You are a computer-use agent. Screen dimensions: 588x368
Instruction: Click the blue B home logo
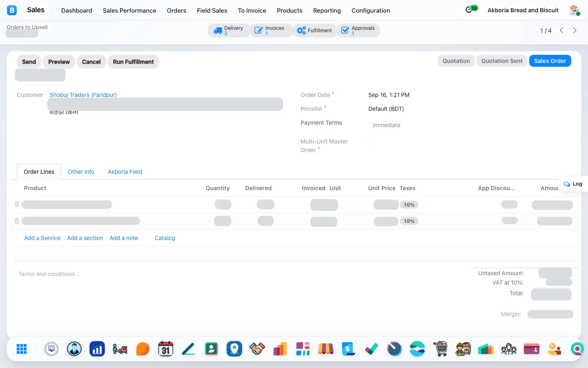pyautogui.click(x=12, y=10)
